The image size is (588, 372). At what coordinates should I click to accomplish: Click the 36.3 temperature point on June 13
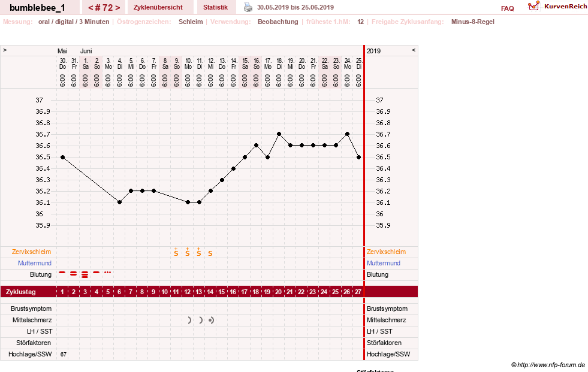click(222, 180)
